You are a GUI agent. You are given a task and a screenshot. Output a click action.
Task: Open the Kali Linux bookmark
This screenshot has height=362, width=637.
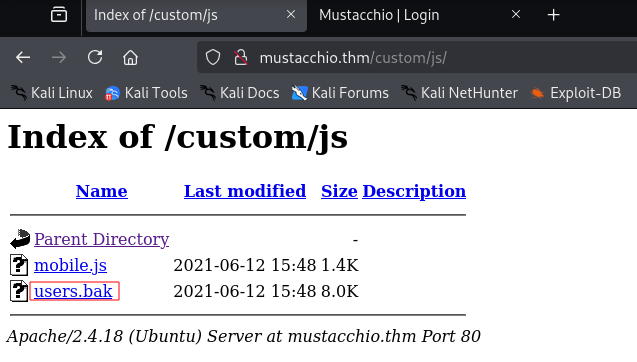52,93
